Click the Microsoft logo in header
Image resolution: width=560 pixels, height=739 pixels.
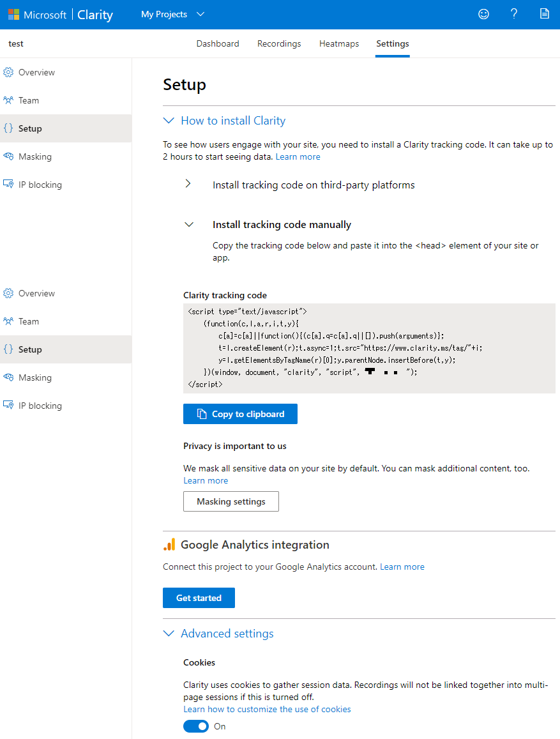pos(13,14)
